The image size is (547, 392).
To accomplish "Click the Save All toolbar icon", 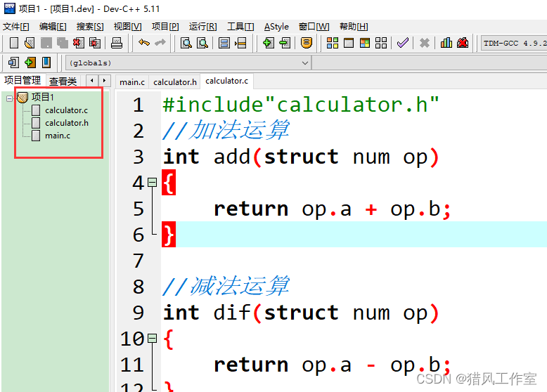I will [63, 43].
